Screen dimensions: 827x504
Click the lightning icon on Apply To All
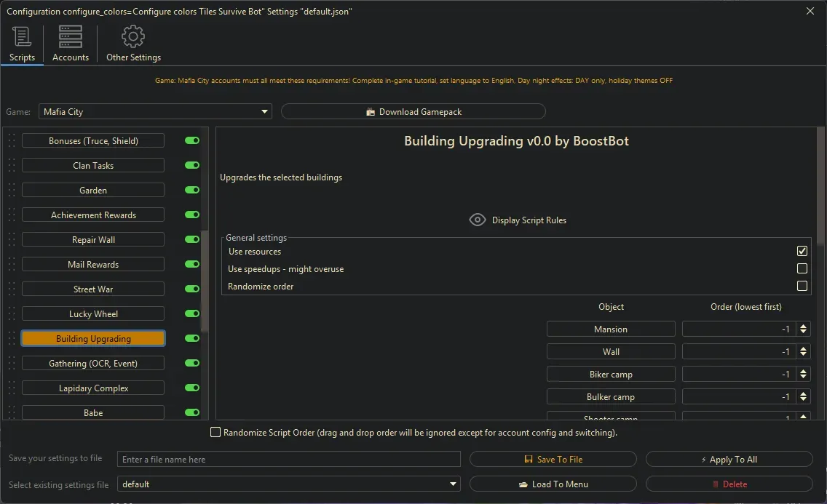[706, 459]
